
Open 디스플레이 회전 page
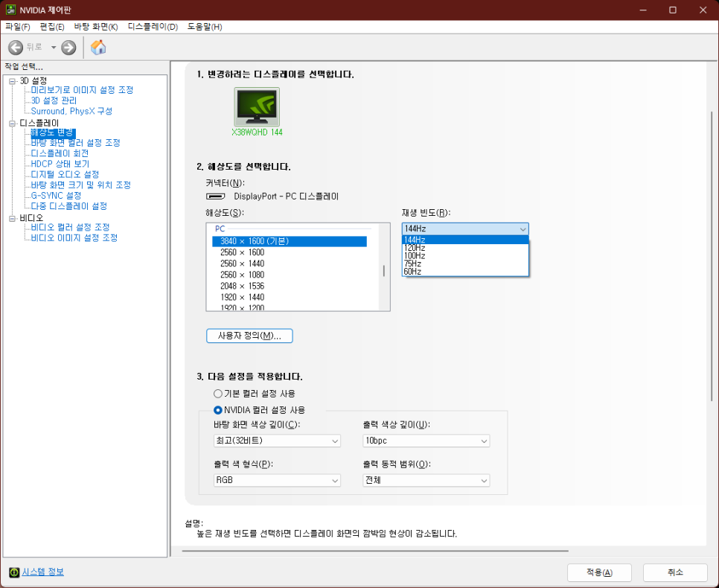point(60,153)
